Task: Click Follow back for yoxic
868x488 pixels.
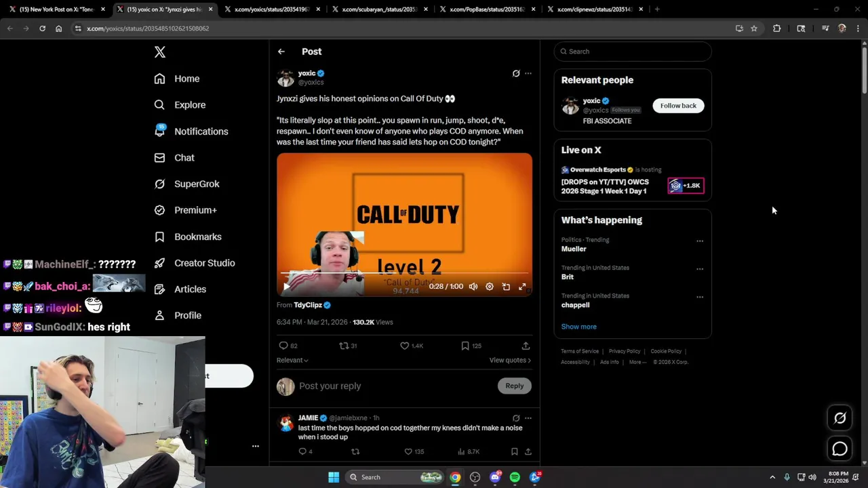Action: 678,106
